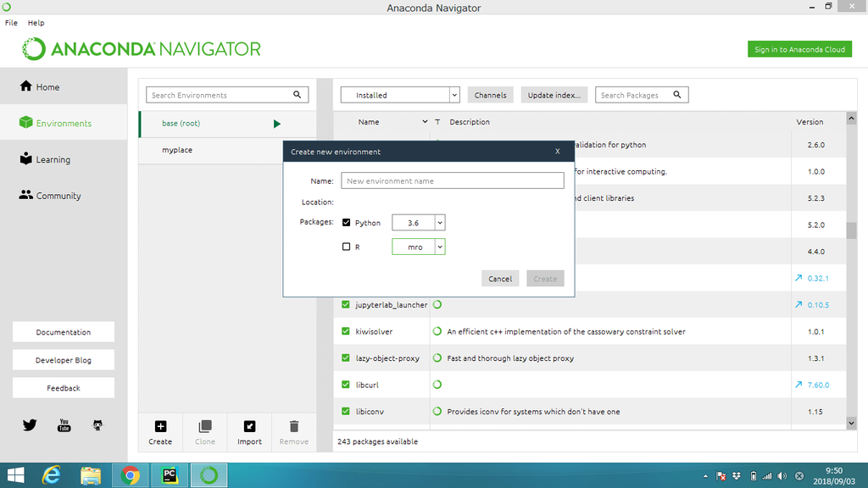
Task: Click Sign in to Anaconda Cloud
Action: coord(799,49)
